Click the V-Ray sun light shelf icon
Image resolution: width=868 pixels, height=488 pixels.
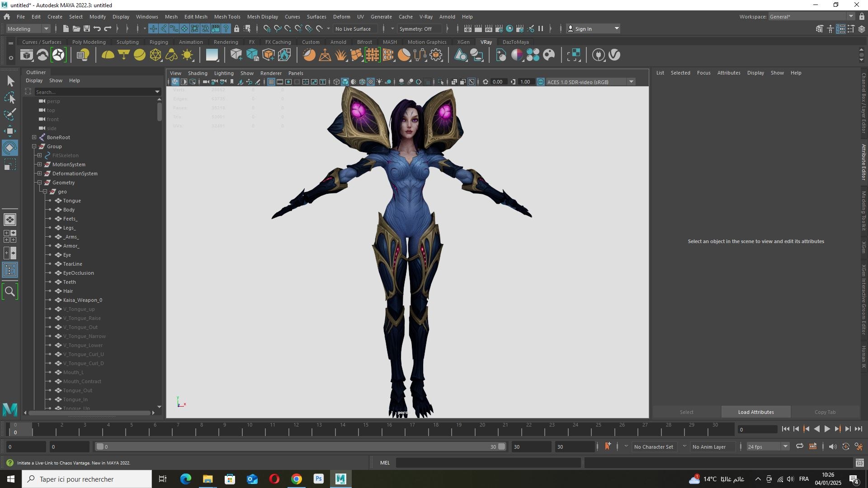tap(187, 55)
